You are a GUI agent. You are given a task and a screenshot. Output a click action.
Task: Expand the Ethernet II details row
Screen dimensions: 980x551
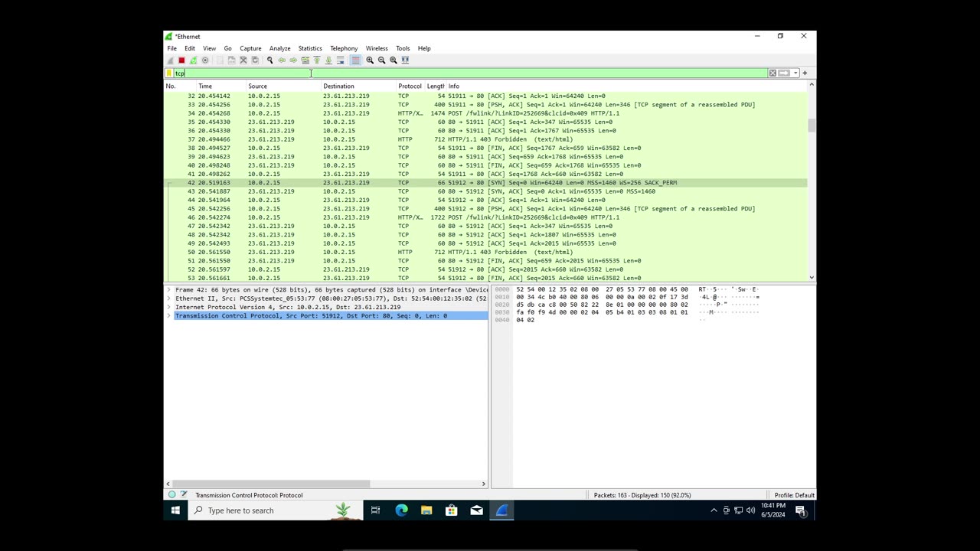[x=169, y=298]
